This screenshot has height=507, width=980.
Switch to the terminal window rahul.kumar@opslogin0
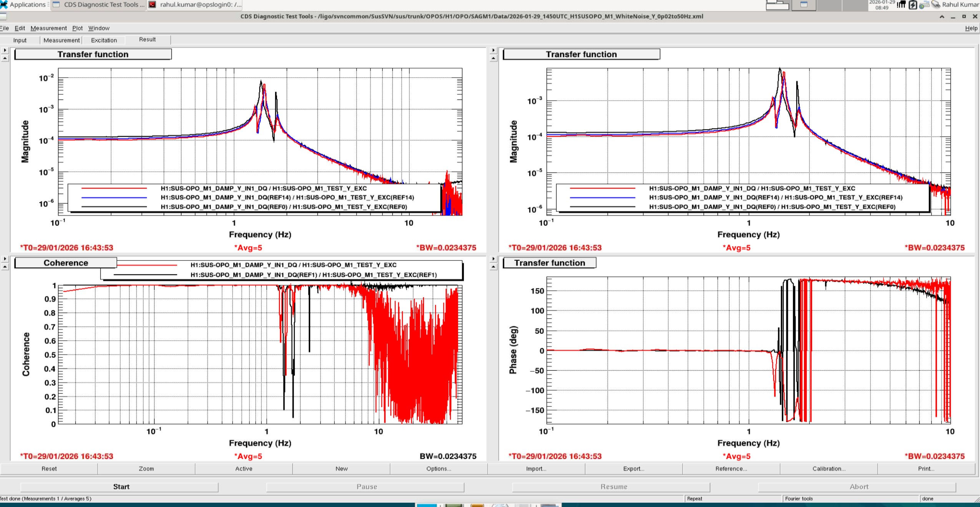(x=196, y=5)
